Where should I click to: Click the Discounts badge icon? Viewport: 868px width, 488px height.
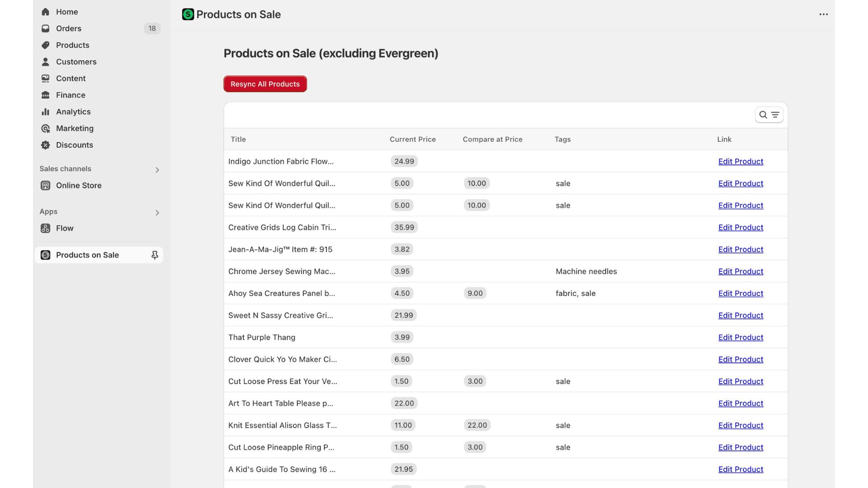(45, 145)
